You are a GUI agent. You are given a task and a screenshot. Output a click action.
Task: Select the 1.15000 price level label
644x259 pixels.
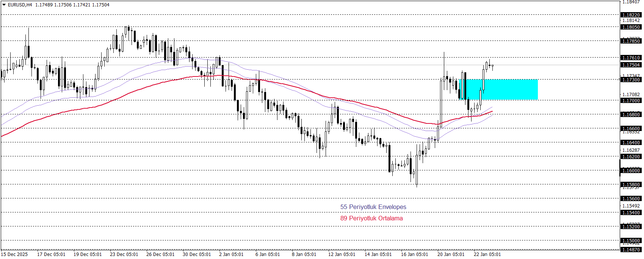[x=631, y=241]
